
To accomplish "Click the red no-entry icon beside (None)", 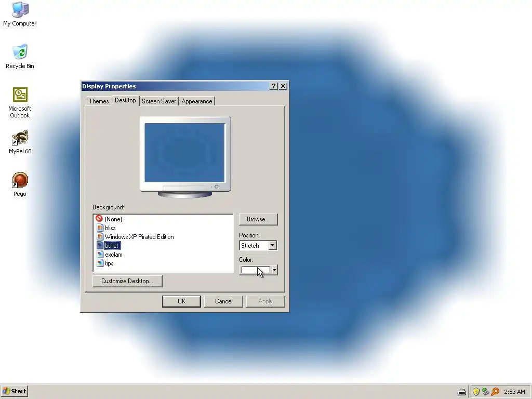I will 99,219.
